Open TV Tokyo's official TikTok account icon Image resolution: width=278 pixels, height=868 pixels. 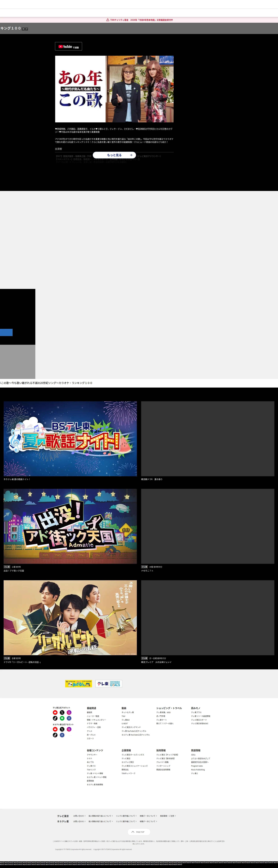(55, 718)
